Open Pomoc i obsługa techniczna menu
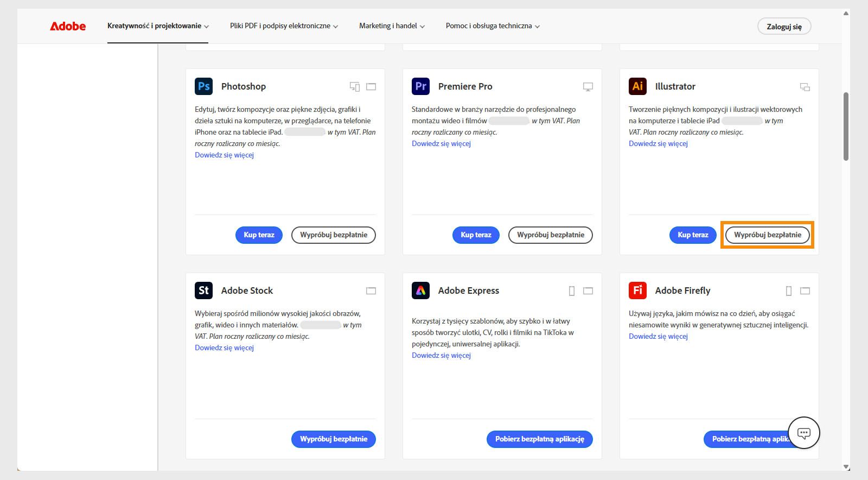 pos(493,26)
